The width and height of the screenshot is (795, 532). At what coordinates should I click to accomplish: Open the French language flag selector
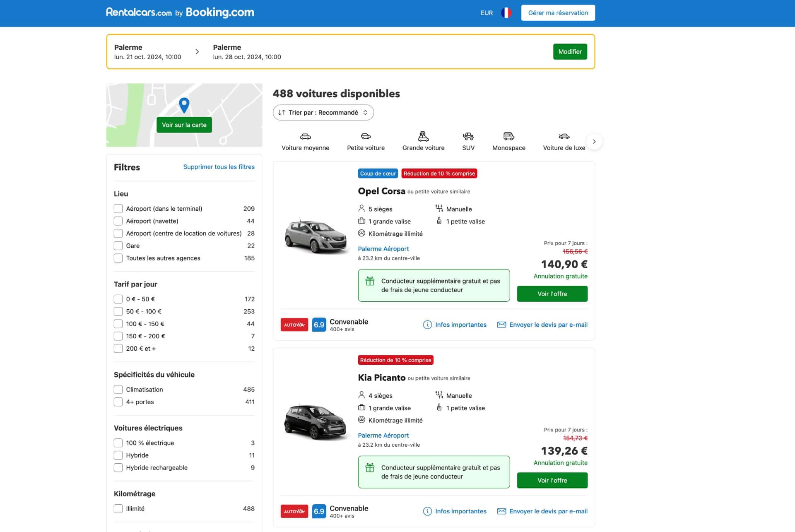[x=506, y=13]
